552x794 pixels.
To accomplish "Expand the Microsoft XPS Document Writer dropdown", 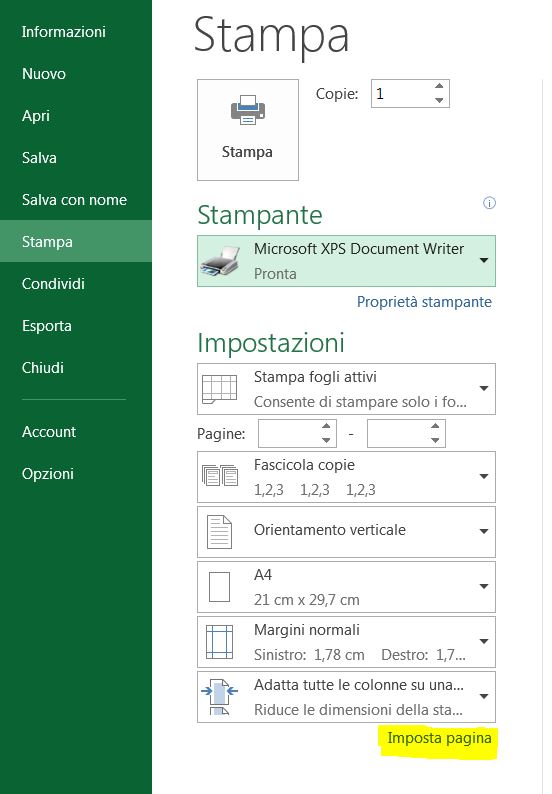I will click(x=484, y=260).
